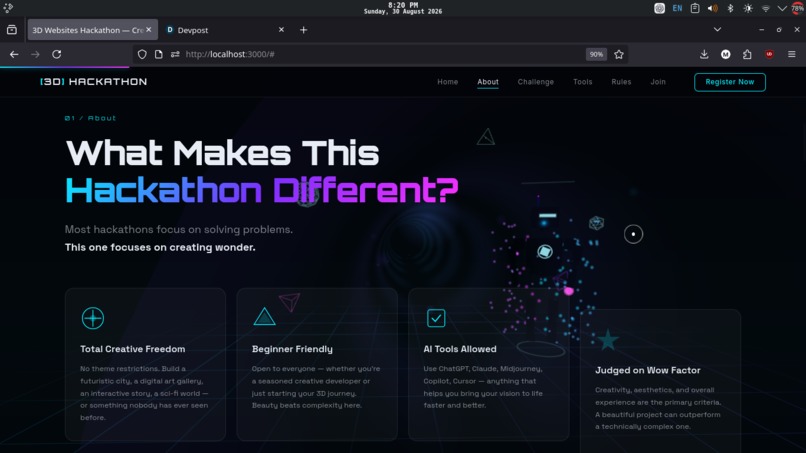Open the extensions puzzle icon
The height and width of the screenshot is (453, 806).
pos(747,54)
